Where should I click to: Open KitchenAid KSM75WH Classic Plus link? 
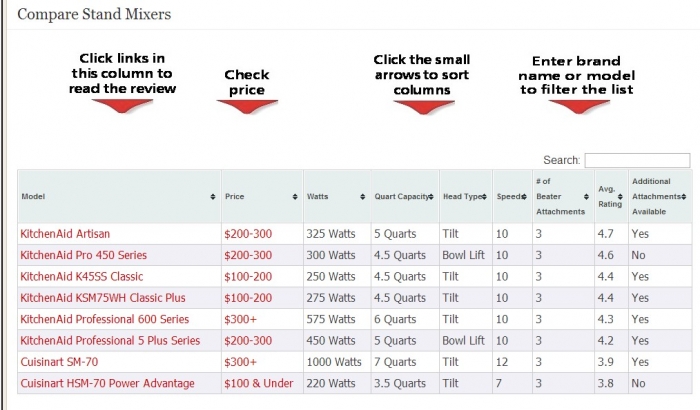coord(103,298)
